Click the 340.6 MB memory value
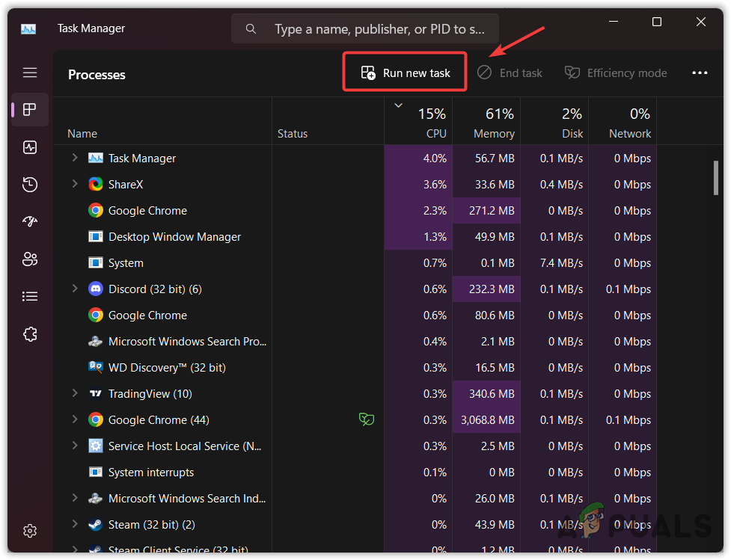Screen dimensions: 731x560 [x=492, y=394]
